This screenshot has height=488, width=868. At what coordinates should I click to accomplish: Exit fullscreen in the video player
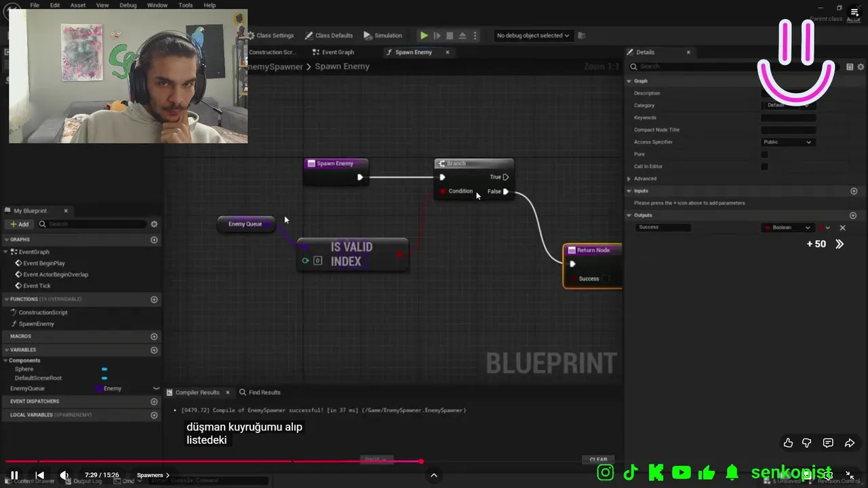coord(850,475)
